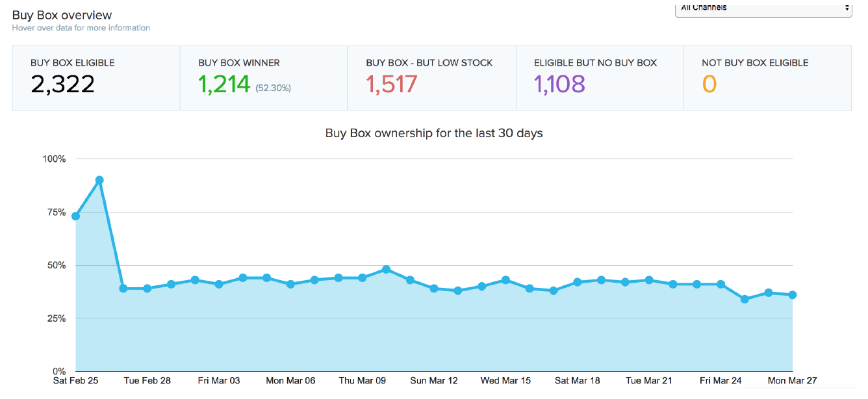Click the 52.30% percentage label
This screenshot has height=399, width=868.
[273, 88]
